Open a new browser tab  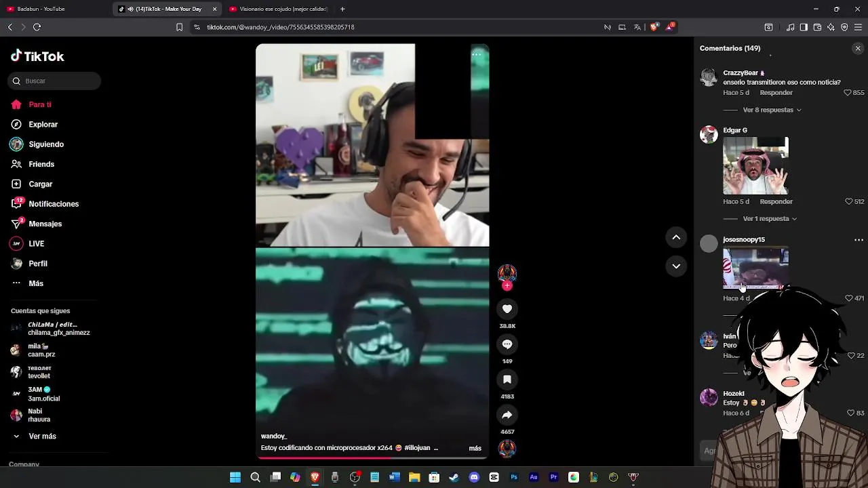[x=342, y=9]
